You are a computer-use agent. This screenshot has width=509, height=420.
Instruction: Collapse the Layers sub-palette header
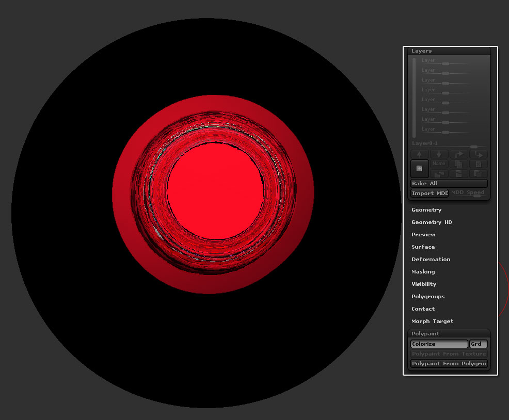[x=449, y=51]
